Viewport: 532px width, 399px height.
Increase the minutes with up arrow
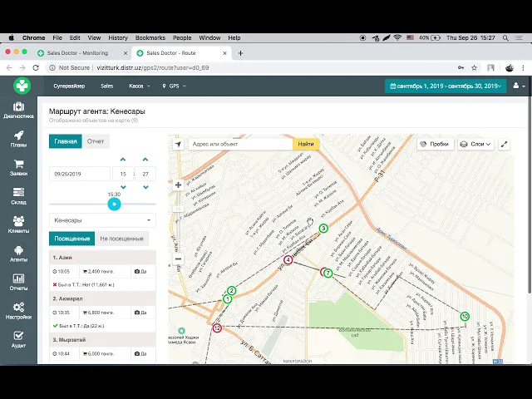[145, 160]
